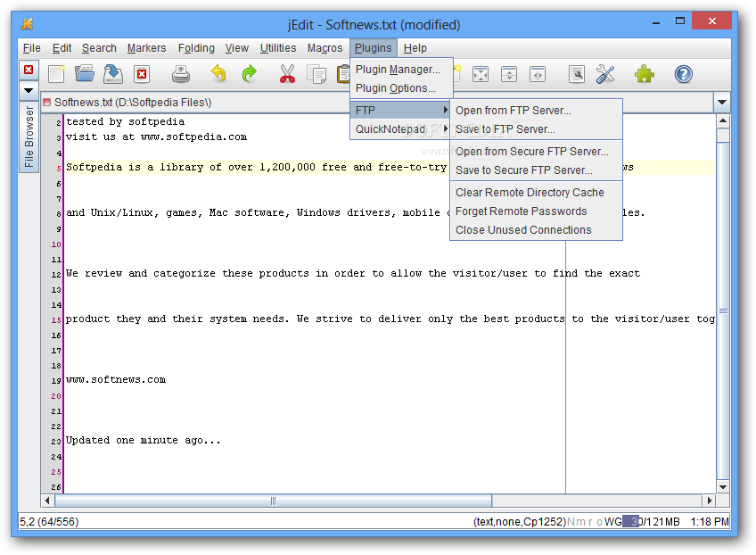Click gutter line number 12
The height and width of the screenshot is (555, 756).
point(56,275)
